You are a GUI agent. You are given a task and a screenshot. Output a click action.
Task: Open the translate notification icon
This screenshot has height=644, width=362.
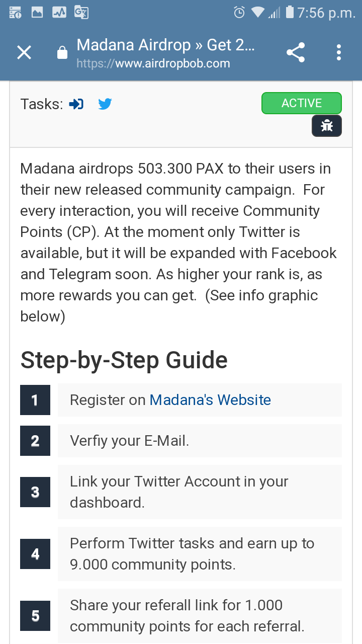pyautogui.click(x=81, y=12)
